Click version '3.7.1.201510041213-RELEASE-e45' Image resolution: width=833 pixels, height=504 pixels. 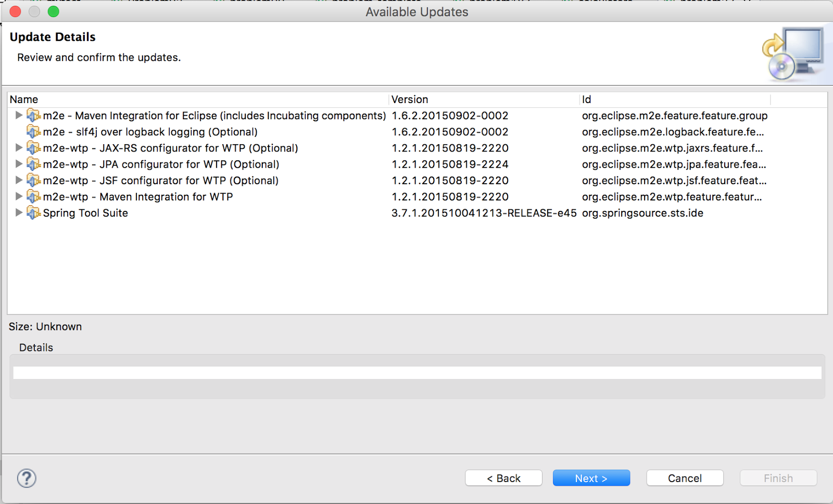click(x=484, y=213)
